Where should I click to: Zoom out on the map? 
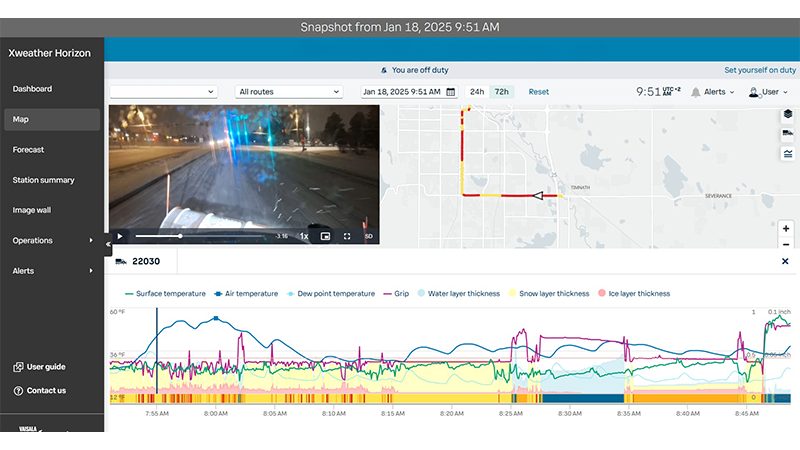click(786, 244)
